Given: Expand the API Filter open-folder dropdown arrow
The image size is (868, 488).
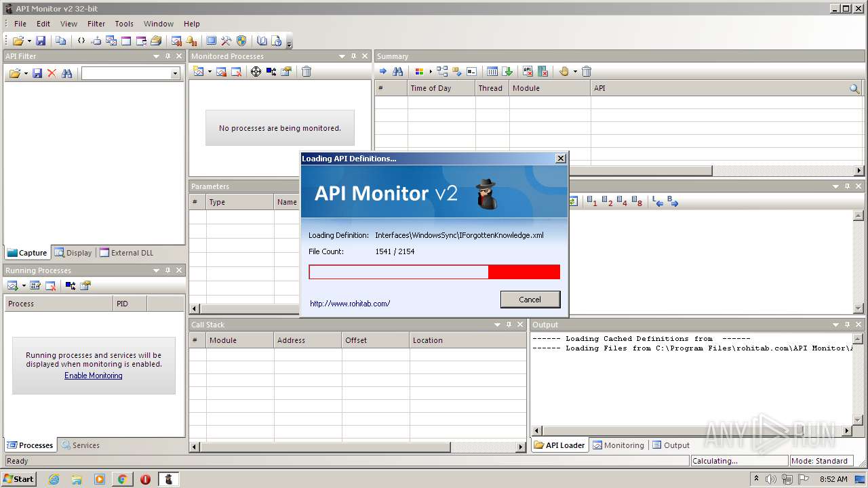Looking at the screenshot, I should (x=27, y=73).
